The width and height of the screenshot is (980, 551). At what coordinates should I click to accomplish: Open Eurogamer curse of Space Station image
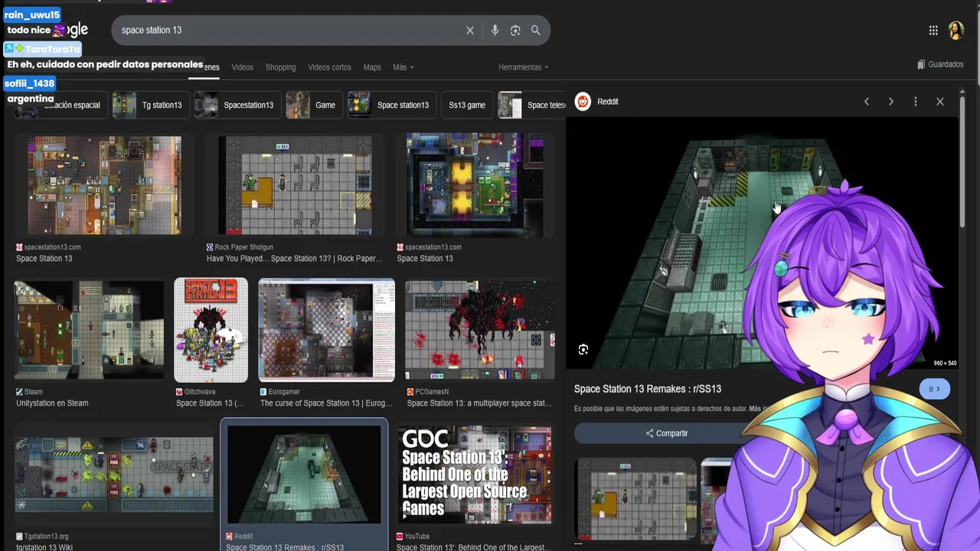click(326, 330)
